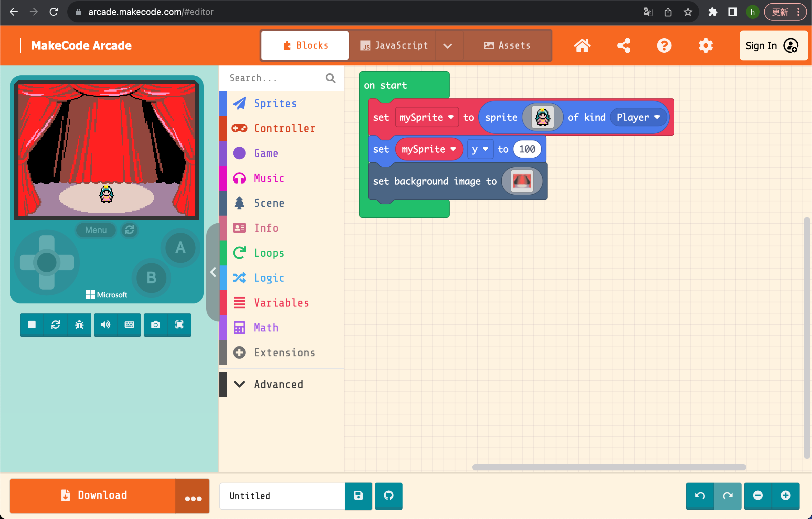Stop the simulator with the stop icon

point(32,324)
